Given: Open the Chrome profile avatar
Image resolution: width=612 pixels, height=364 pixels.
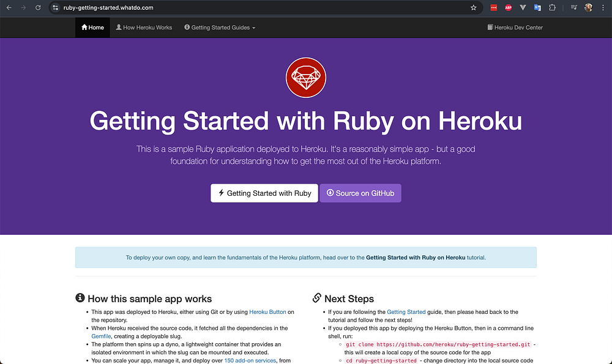Looking at the screenshot, I should [x=588, y=7].
